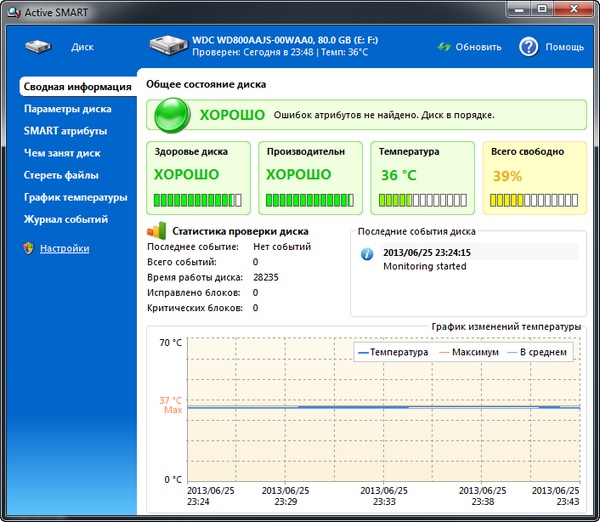Show the График температуры page

pos(76,197)
